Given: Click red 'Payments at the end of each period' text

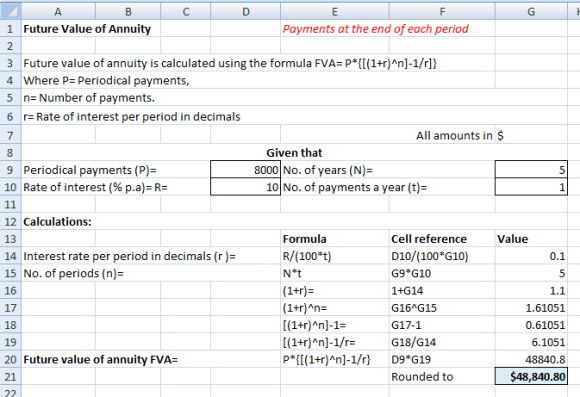Looking at the screenshot, I should tap(375, 28).
